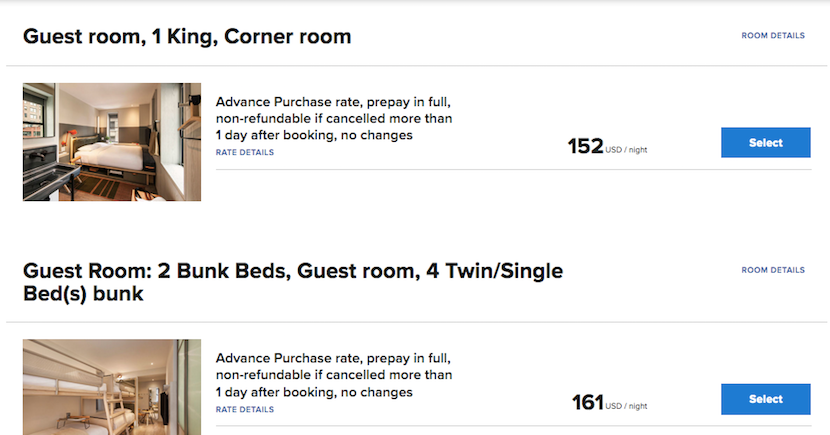View Rate Details for the 161 USD rate
This screenshot has height=435, width=830.
coord(245,409)
